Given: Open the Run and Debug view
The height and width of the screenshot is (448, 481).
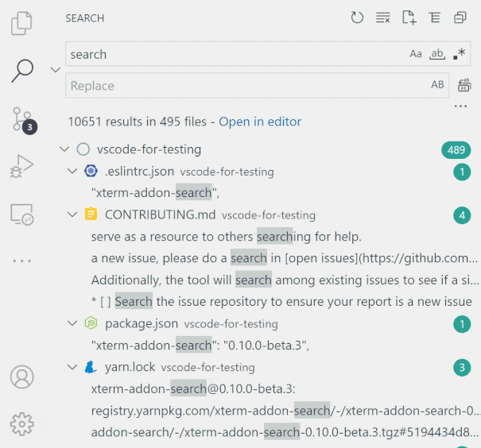Looking at the screenshot, I should 22,166.
